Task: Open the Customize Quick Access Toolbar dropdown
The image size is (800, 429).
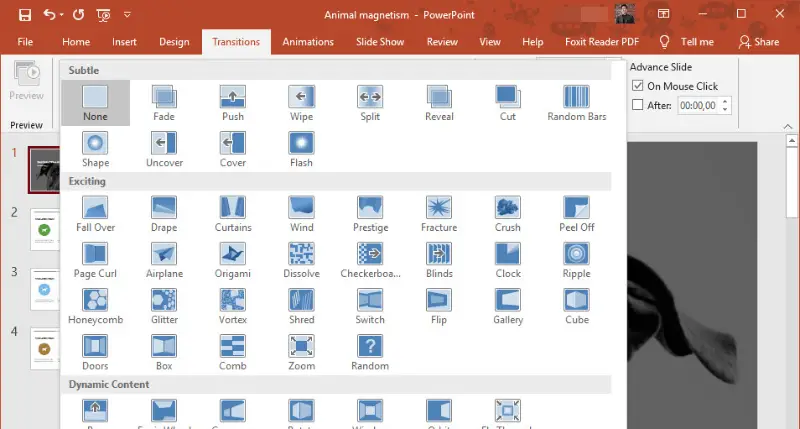Action: (127, 15)
